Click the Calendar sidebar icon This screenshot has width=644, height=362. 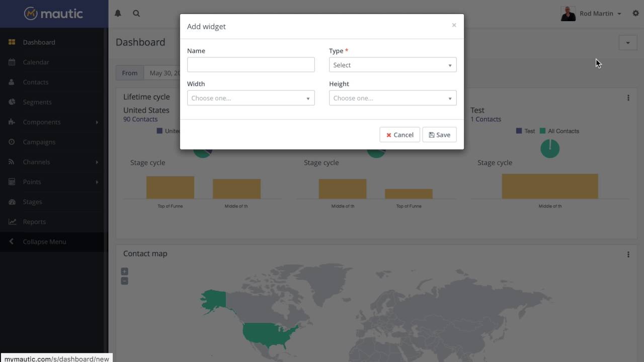pyautogui.click(x=12, y=62)
